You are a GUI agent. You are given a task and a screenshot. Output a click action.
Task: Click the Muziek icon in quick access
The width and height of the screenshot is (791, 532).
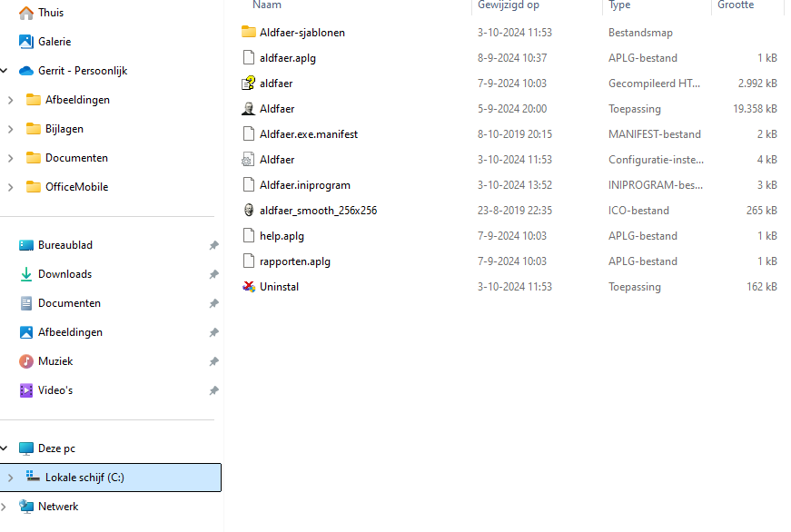click(x=26, y=361)
